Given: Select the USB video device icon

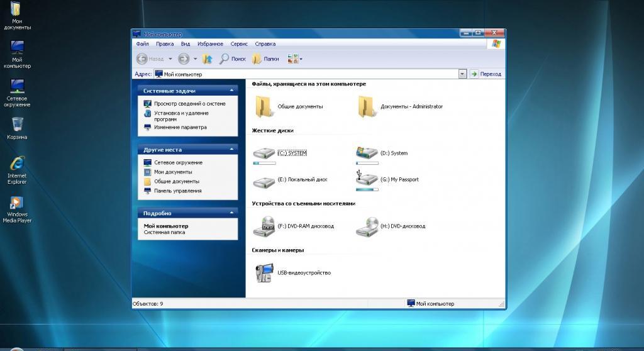Looking at the screenshot, I should pos(264,272).
